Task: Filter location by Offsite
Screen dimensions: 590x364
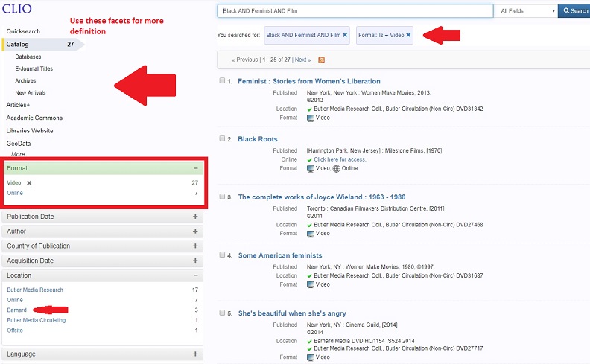Action: tap(15, 331)
